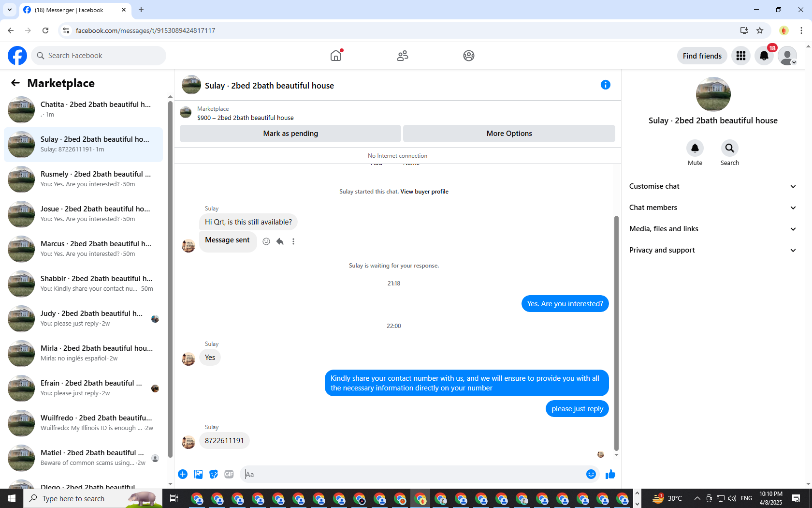The height and width of the screenshot is (508, 812).
Task: Click the conversation list scrollbar
Action: click(x=170, y=279)
